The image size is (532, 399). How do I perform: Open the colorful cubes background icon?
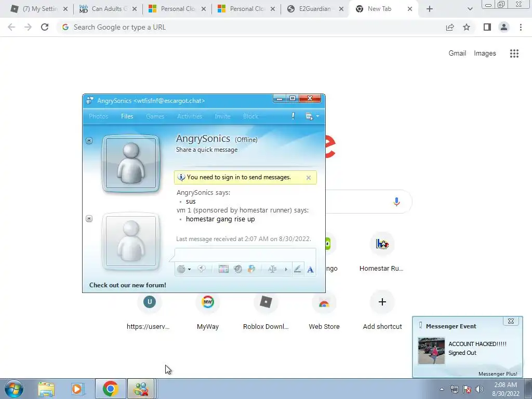coord(251,269)
